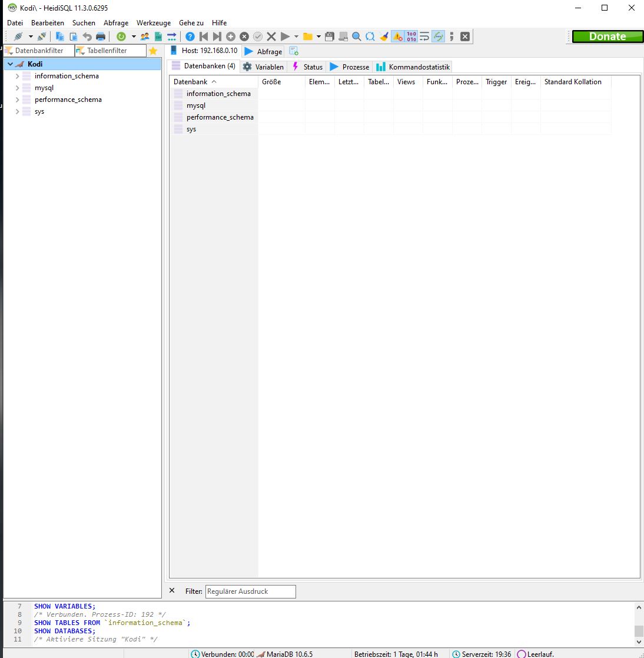Open the connect icon's dropdown arrow

click(31, 37)
